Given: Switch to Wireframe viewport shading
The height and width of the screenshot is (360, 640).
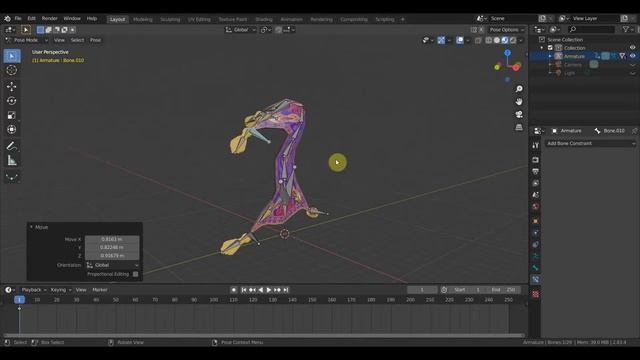Looking at the screenshot, I should tap(489, 40).
